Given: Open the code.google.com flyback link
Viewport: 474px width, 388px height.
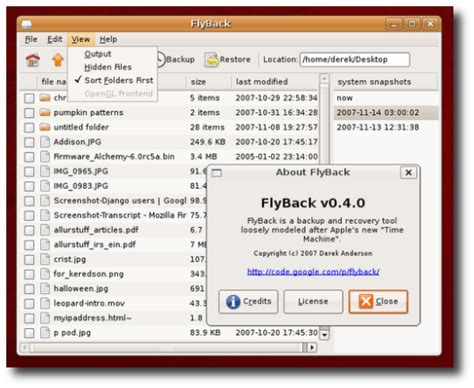Looking at the screenshot, I should (x=313, y=272).
